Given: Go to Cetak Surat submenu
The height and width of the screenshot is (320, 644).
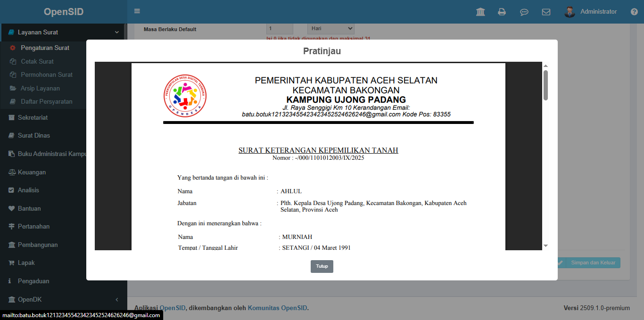Looking at the screenshot, I should click(37, 61).
